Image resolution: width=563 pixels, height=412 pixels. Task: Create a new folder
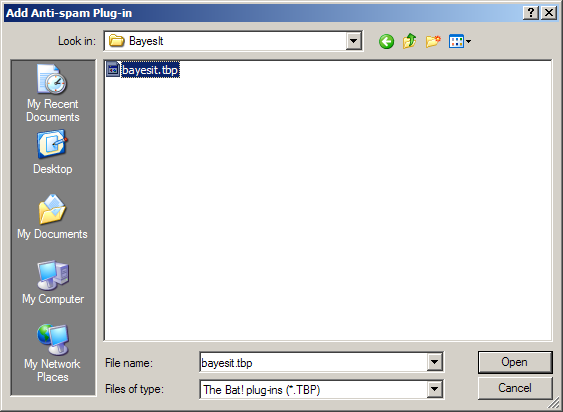(433, 41)
